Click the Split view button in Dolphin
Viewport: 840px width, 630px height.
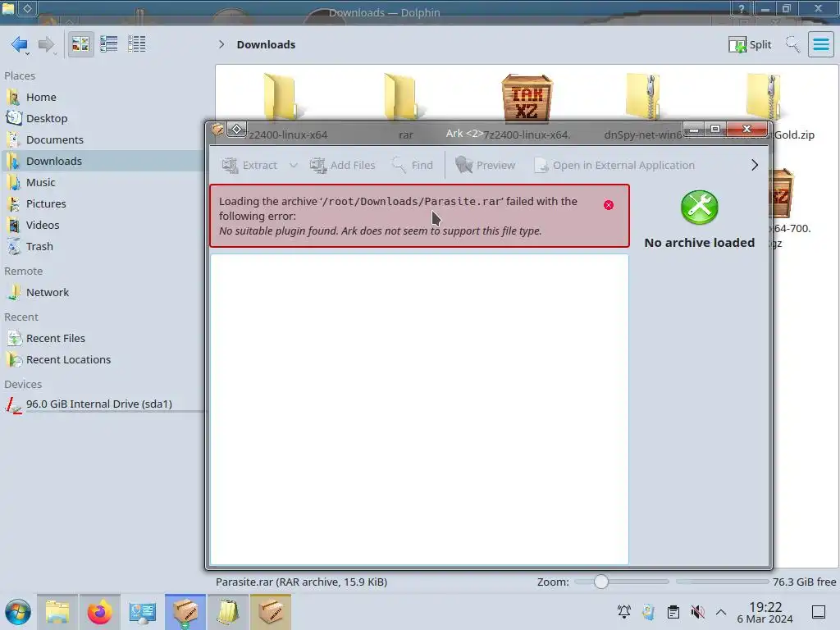coord(750,44)
